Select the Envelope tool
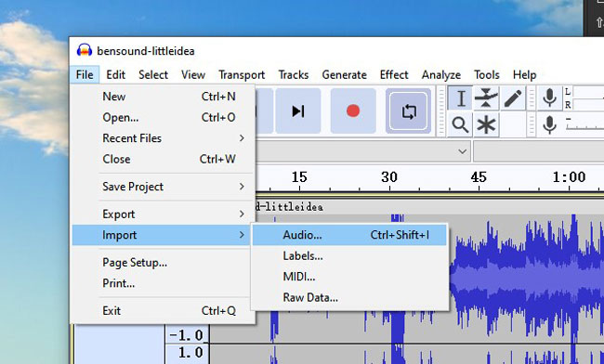Screen dimensions: 604x364 coord(486,98)
